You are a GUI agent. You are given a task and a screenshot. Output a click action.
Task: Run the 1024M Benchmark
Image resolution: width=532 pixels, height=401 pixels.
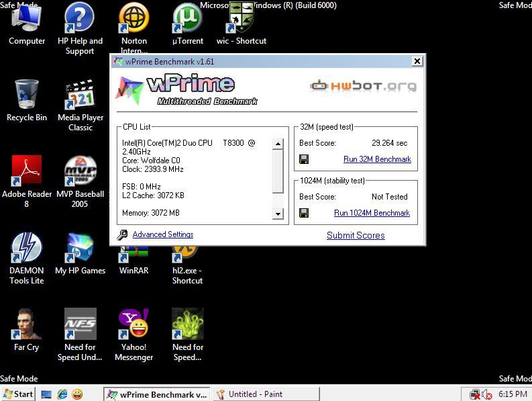click(x=372, y=213)
